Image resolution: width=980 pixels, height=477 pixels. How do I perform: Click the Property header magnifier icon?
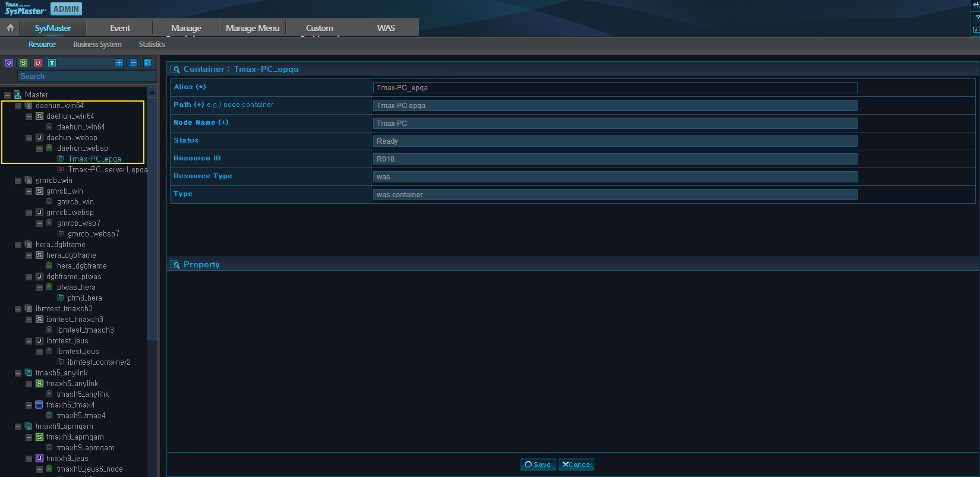tap(175, 264)
